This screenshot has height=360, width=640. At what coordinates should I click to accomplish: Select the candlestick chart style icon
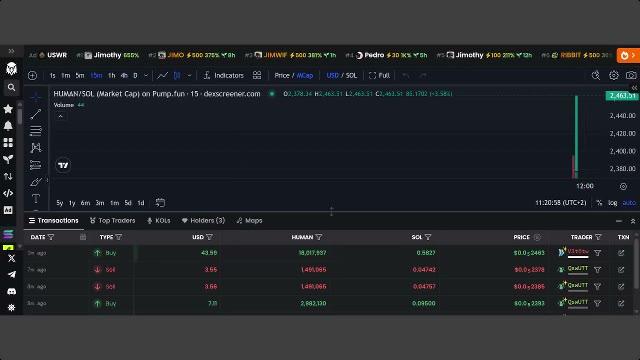click(177, 76)
